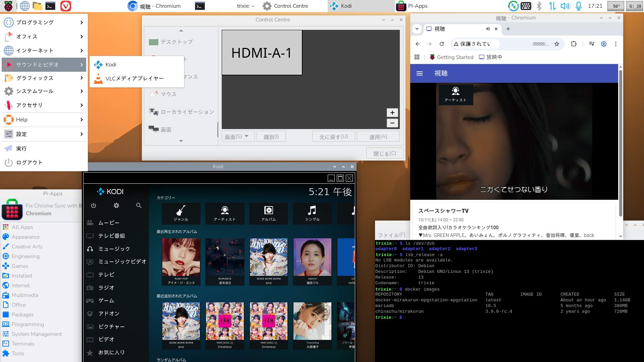Click the 適用(A) button
644x362 pixels.
click(x=378, y=137)
